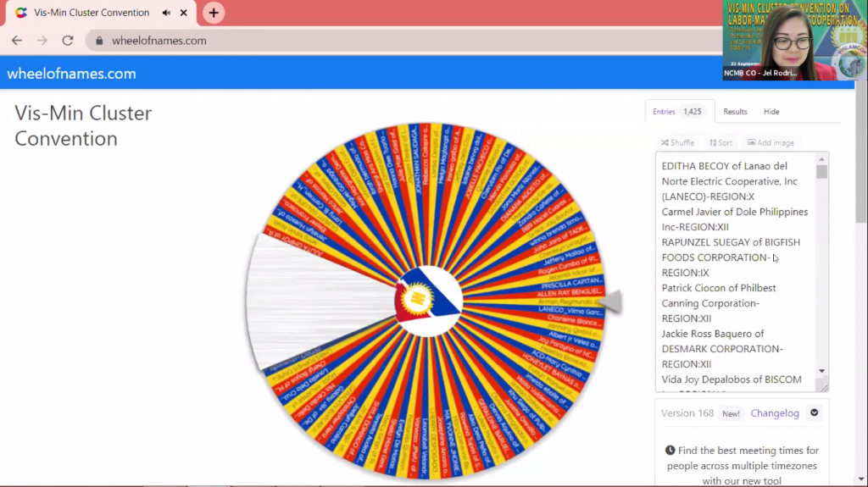
Task: Close the Vis-Min Cluster Convention tab
Action: pos(184,13)
